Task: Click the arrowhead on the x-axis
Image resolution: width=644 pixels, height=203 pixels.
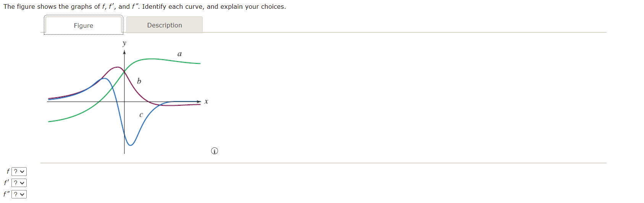Action: tap(199, 101)
